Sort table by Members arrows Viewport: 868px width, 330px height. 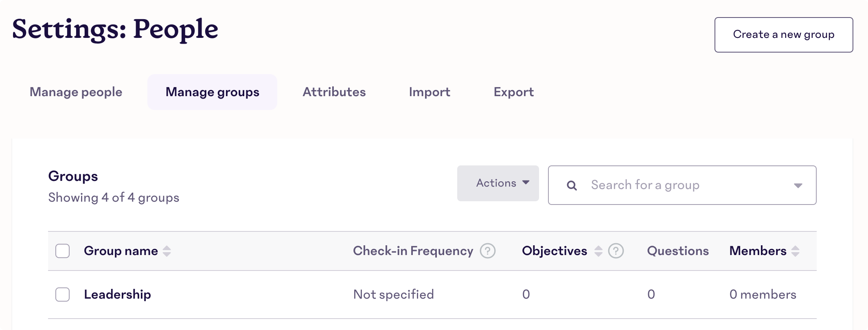pyautogui.click(x=796, y=251)
